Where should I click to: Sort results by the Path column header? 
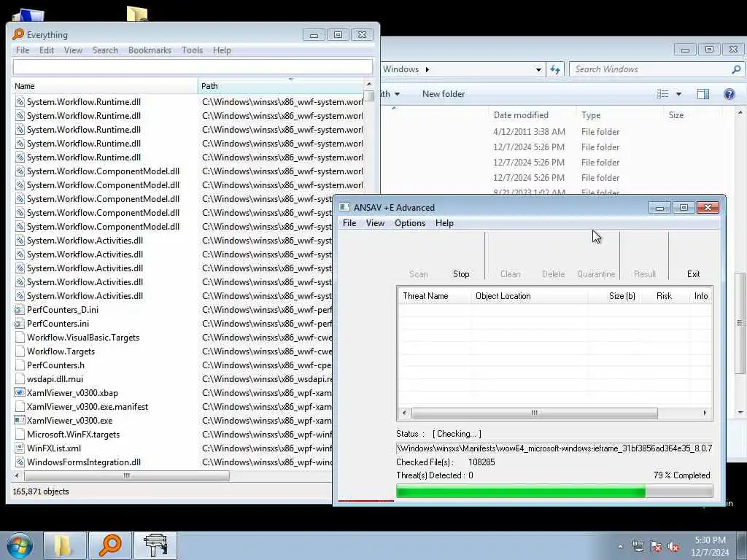(x=281, y=86)
